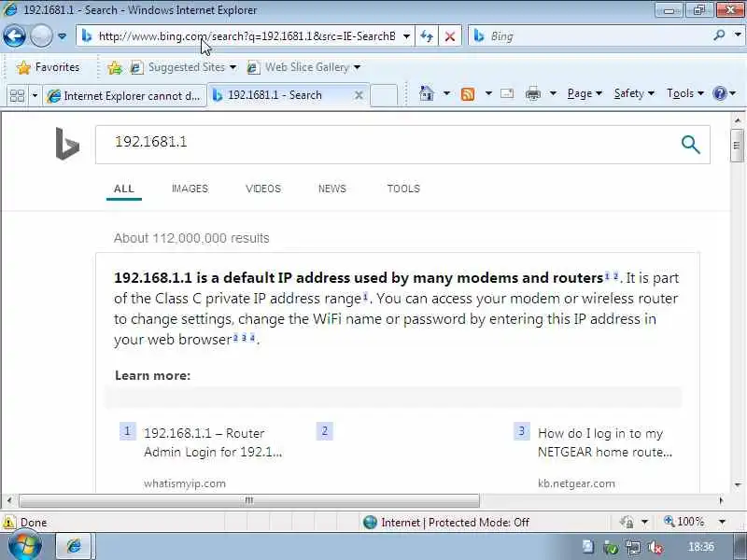Switch to NEWS results tab
747x560 pixels.
(x=332, y=189)
